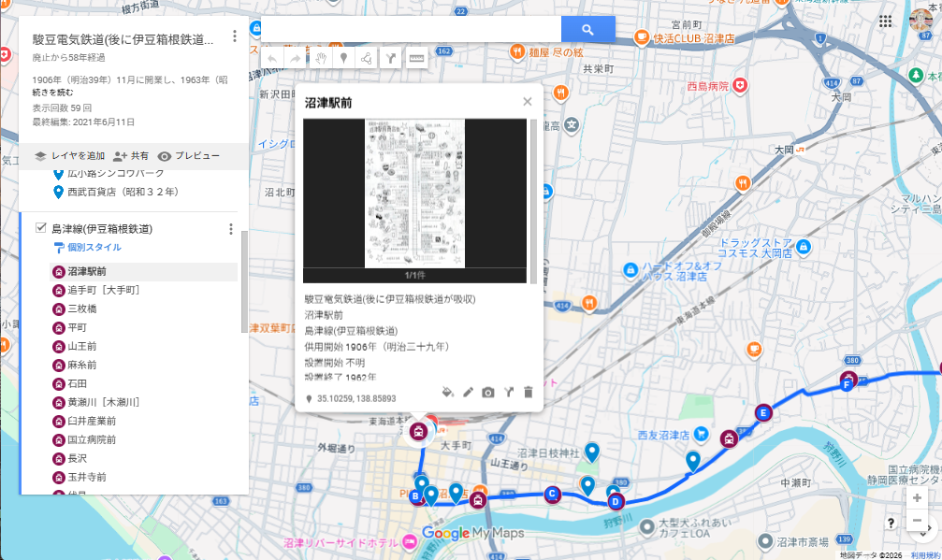Select the hand pan tool in toolbar

click(320, 58)
